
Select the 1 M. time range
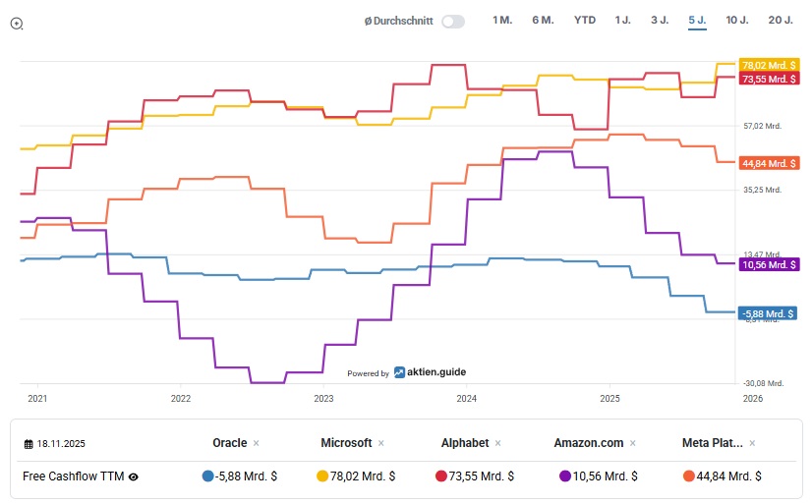coord(502,21)
